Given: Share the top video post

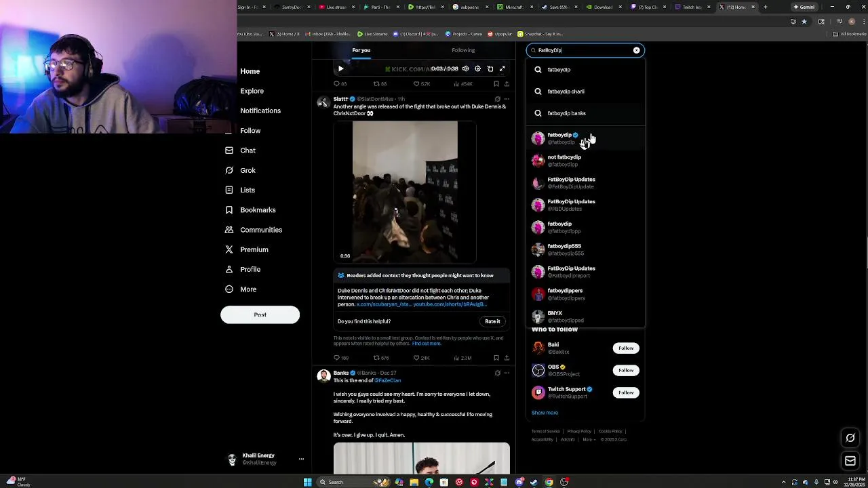Looking at the screenshot, I should pyautogui.click(x=507, y=84).
